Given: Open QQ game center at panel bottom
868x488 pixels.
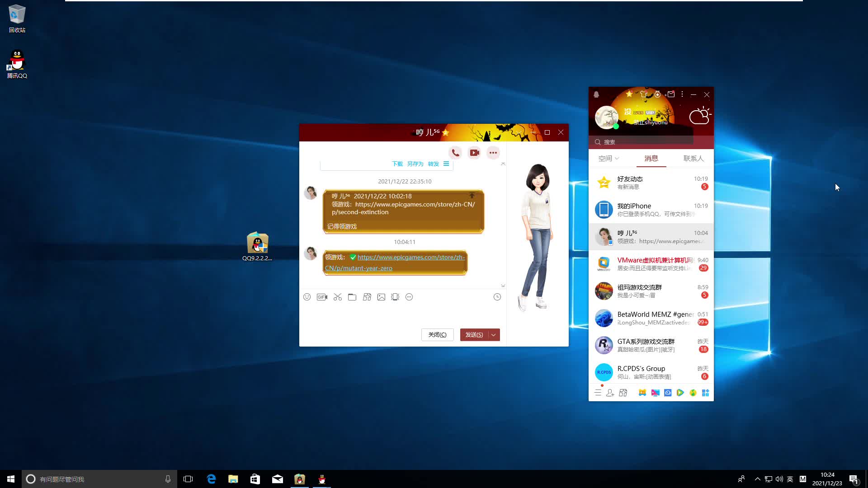Looking at the screenshot, I should click(x=642, y=393).
